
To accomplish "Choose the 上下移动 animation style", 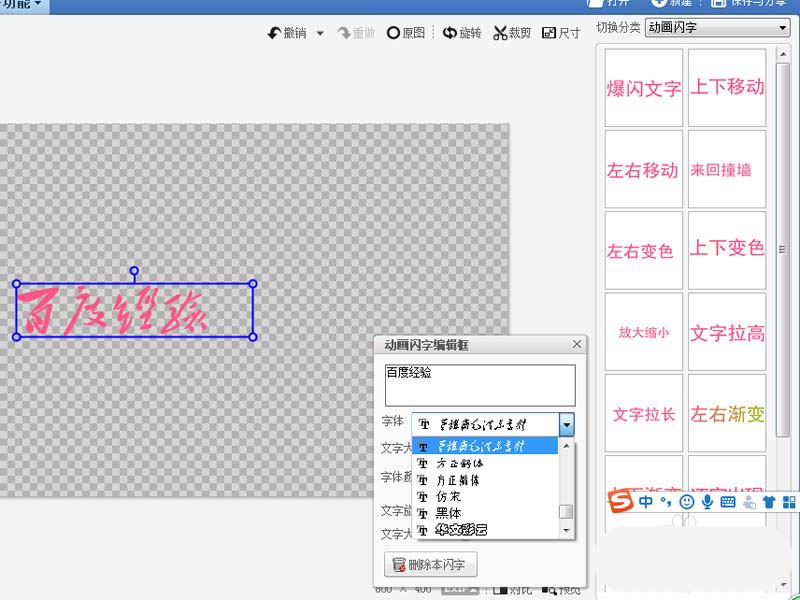I will tap(727, 88).
